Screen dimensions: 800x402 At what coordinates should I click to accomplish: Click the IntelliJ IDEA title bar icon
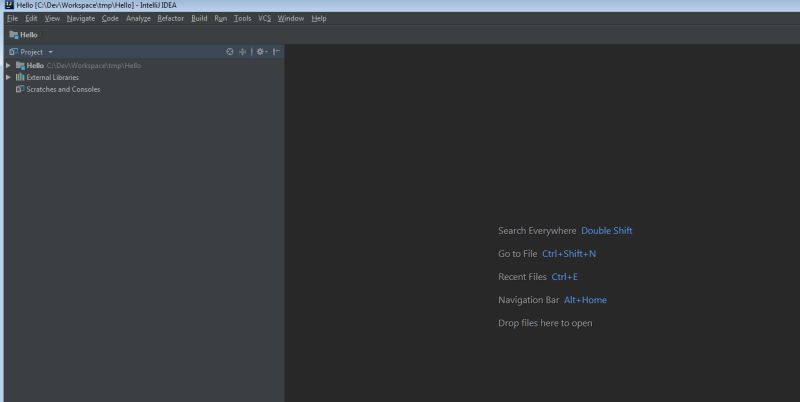click(x=9, y=5)
